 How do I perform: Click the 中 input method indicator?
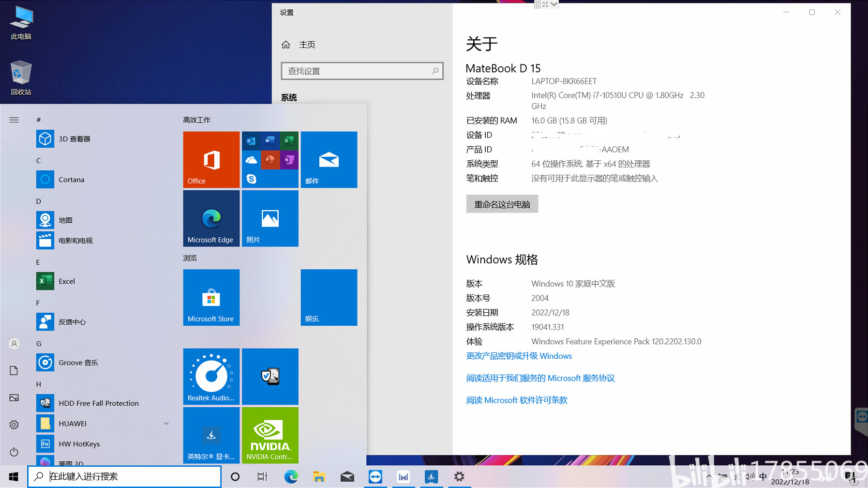pos(763,476)
